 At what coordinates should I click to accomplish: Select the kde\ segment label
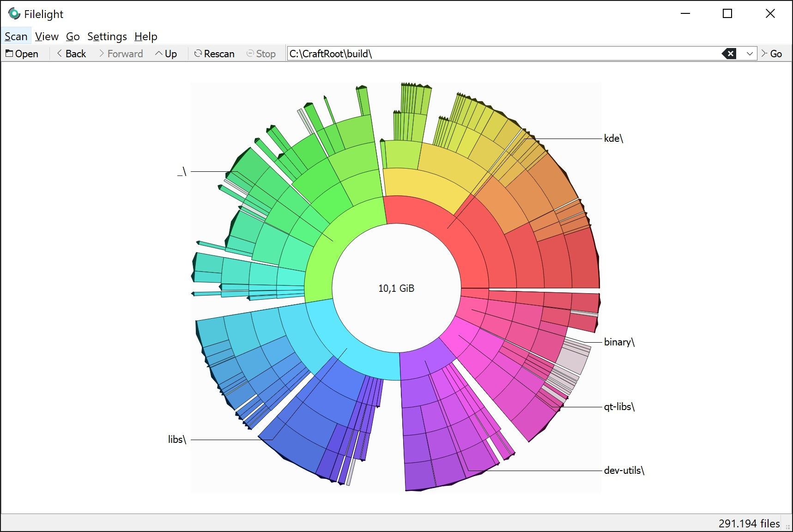[x=614, y=138]
